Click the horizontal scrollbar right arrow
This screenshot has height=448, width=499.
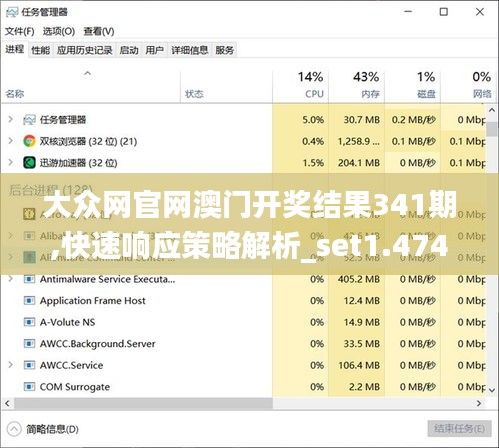[479, 403]
